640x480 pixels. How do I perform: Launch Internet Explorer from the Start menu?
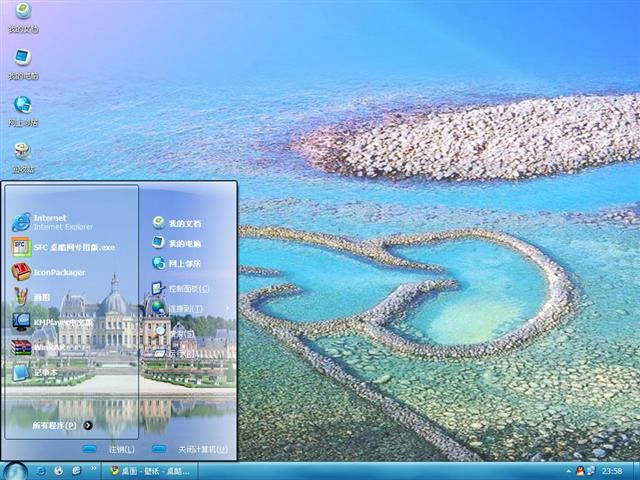pyautogui.click(x=52, y=222)
